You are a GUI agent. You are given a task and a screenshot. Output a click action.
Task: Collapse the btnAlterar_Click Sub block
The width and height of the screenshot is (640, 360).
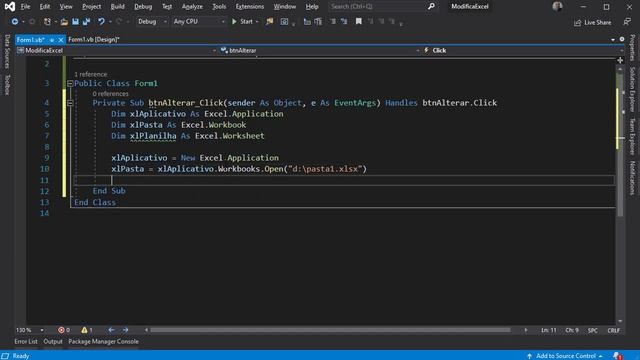[70, 103]
